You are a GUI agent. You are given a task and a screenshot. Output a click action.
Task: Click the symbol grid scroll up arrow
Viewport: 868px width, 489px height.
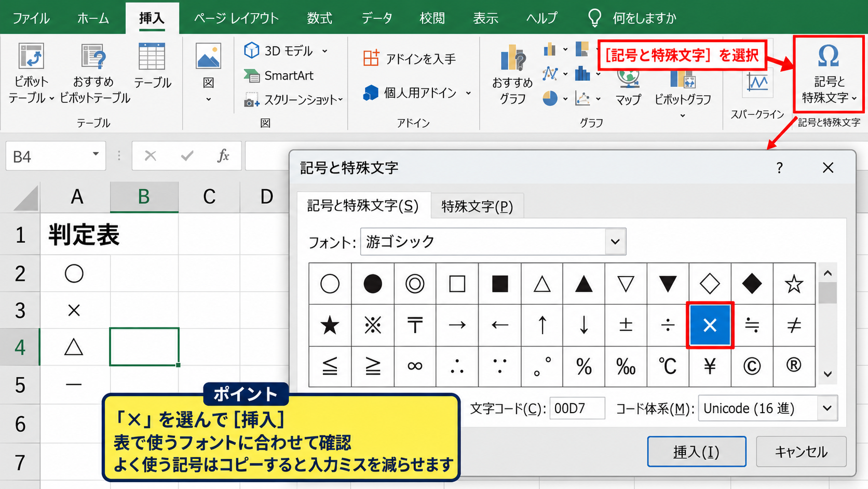click(x=828, y=273)
